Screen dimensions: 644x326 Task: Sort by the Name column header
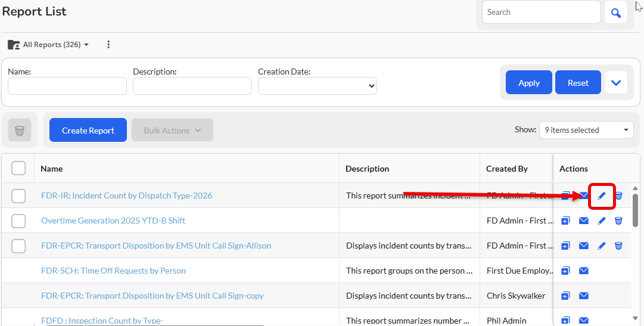tap(52, 169)
